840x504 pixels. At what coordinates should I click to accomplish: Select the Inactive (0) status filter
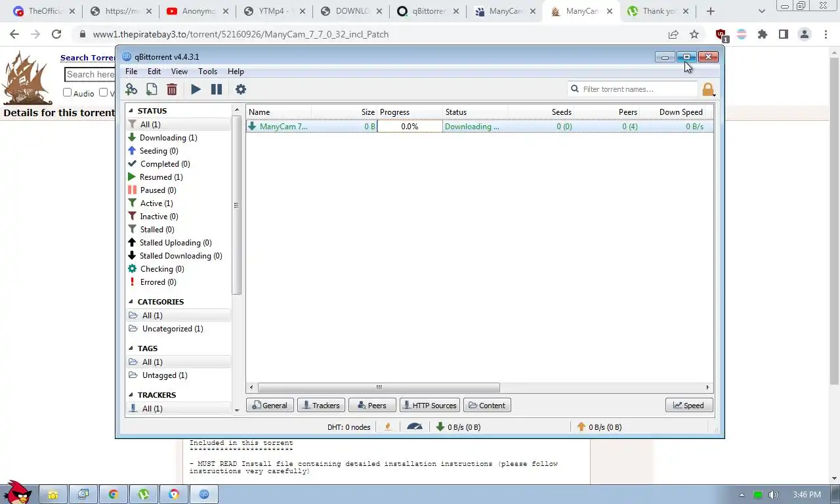click(x=159, y=217)
